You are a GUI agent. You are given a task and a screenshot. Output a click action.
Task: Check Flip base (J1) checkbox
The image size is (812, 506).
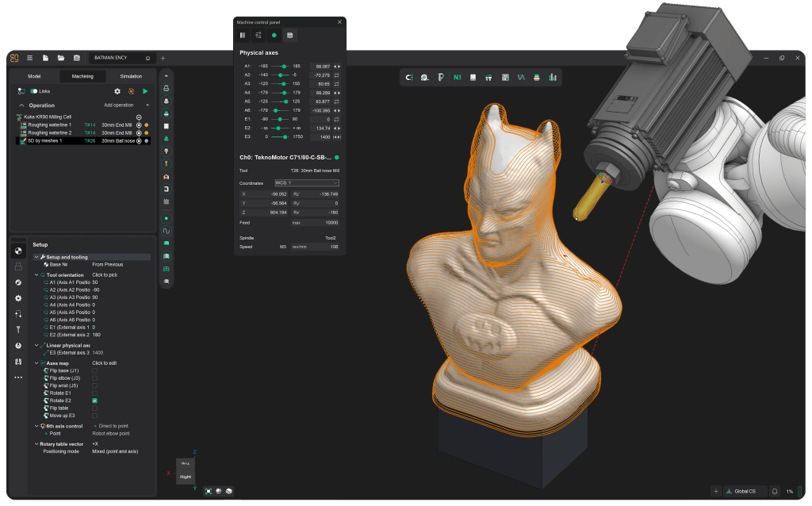click(95, 371)
